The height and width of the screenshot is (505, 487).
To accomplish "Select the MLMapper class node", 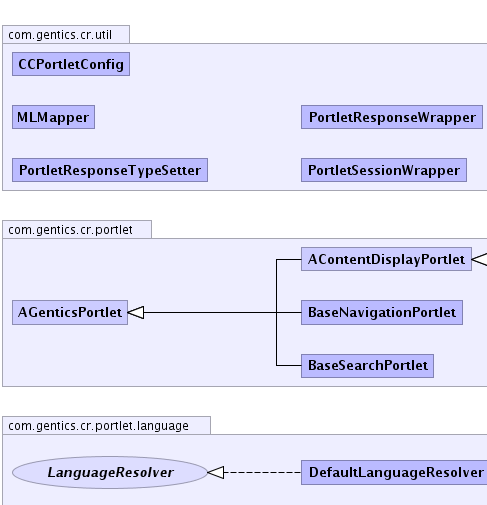I will coord(53,117).
